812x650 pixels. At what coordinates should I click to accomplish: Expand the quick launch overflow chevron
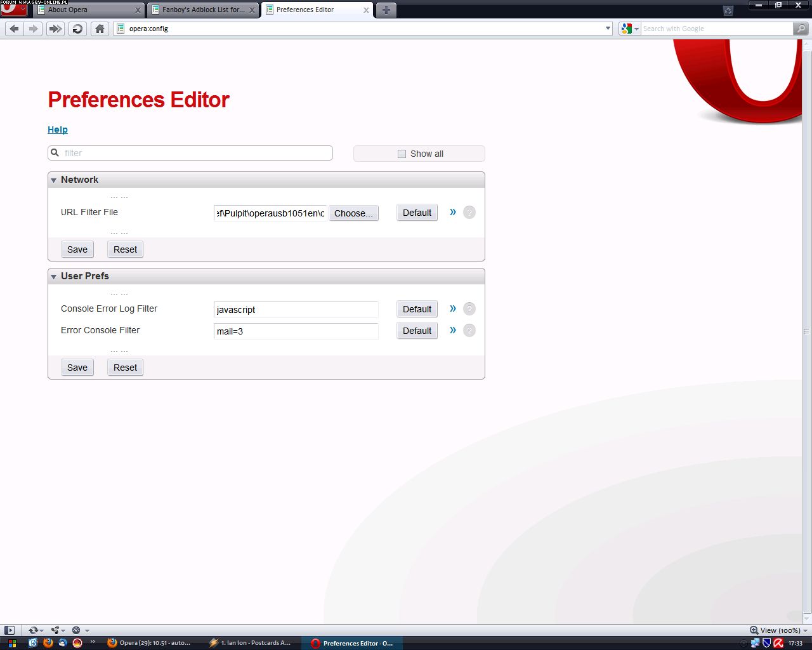click(x=93, y=642)
